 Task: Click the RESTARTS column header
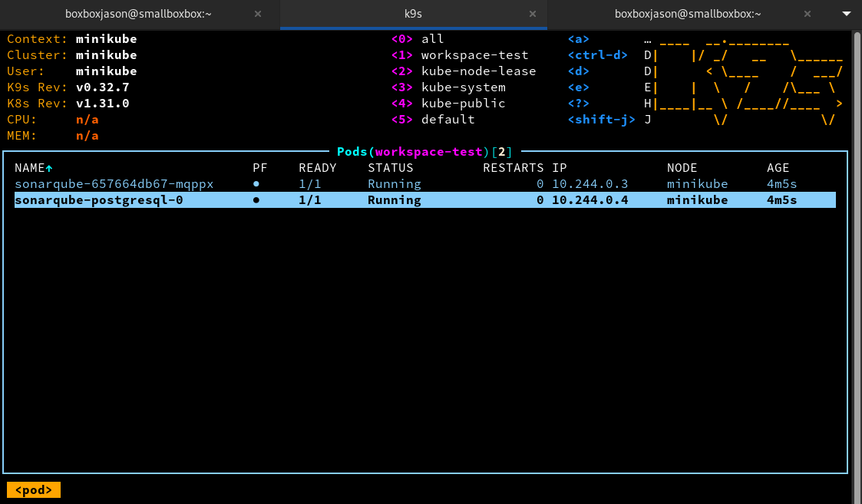513,168
